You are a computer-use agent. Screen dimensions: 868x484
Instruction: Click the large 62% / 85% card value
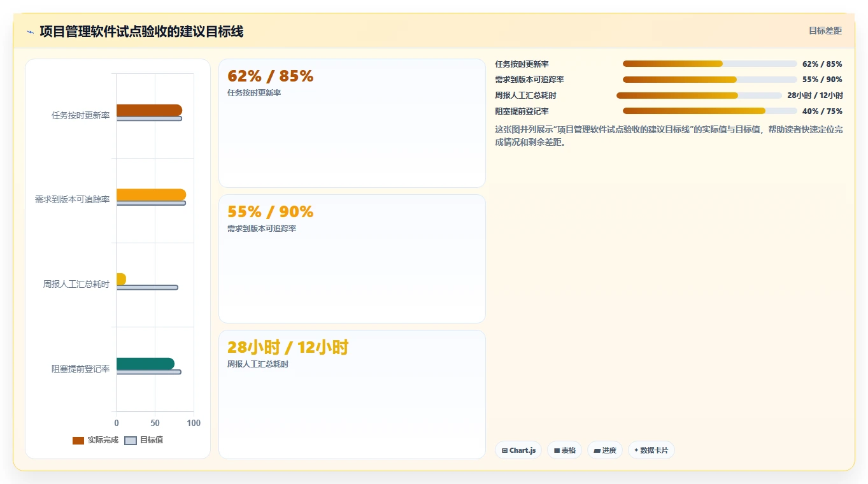pyautogui.click(x=271, y=76)
